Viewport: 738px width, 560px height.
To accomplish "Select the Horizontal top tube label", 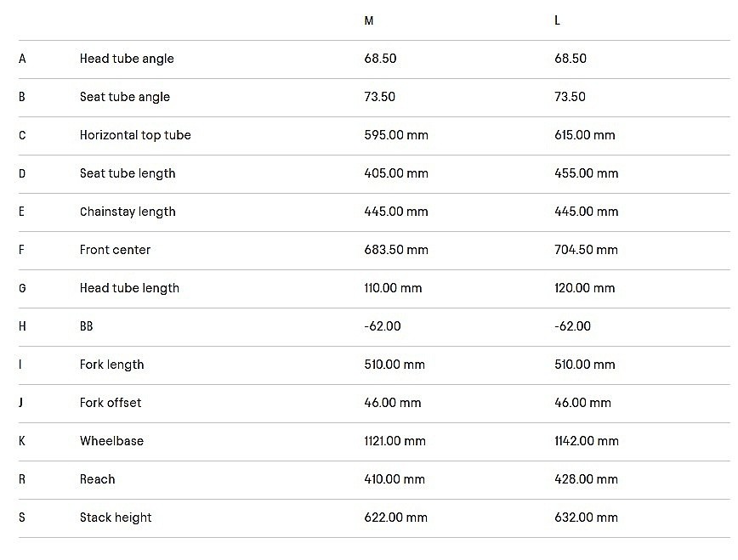I will (135, 135).
